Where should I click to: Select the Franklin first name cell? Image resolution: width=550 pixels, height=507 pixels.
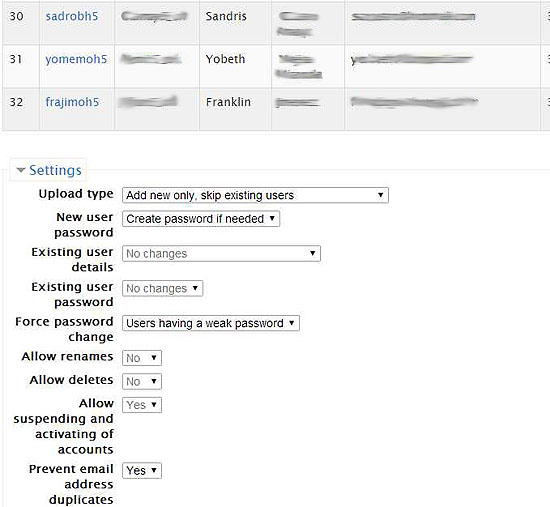(235, 109)
